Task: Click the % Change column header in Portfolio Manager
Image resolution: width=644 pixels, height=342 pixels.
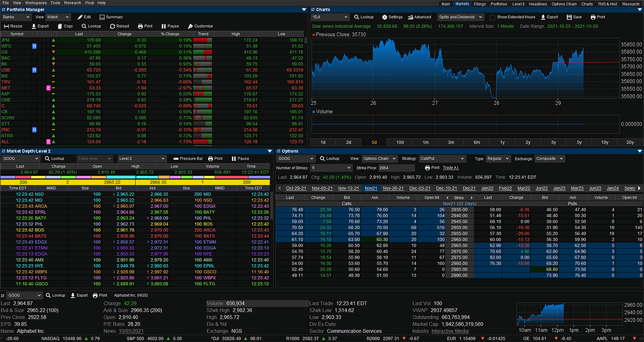Action: [x=170, y=34]
